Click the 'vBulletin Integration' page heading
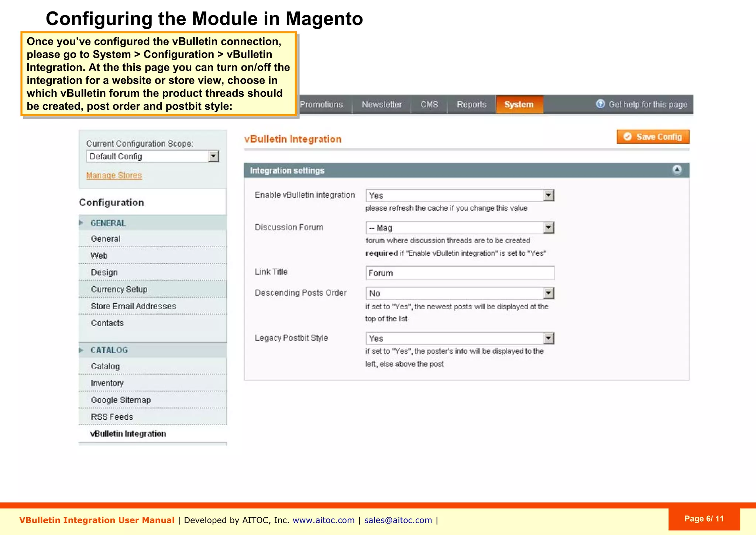The width and height of the screenshot is (756, 535). 293,139
